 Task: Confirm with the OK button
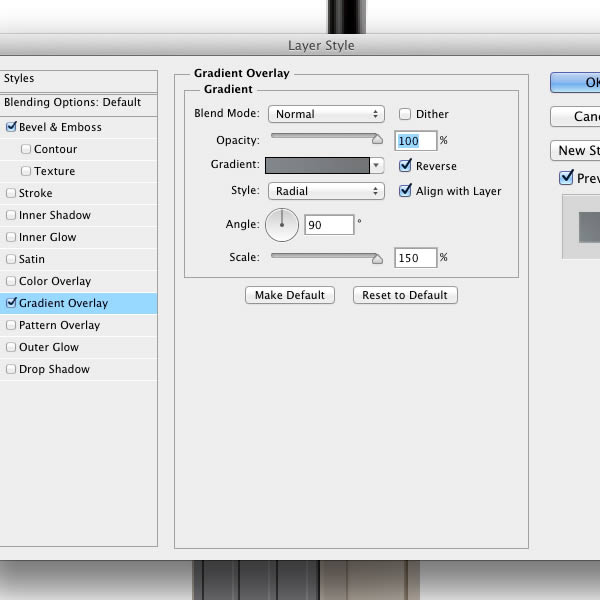(x=575, y=83)
